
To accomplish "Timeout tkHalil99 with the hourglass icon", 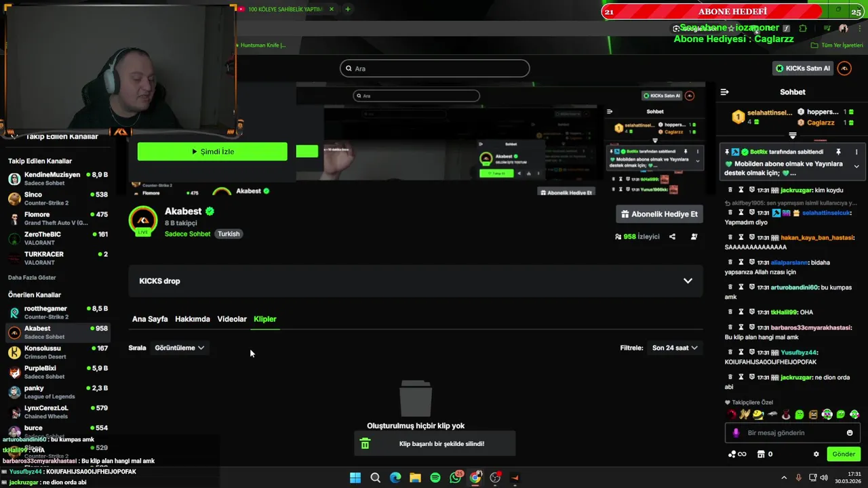I will [741, 312].
